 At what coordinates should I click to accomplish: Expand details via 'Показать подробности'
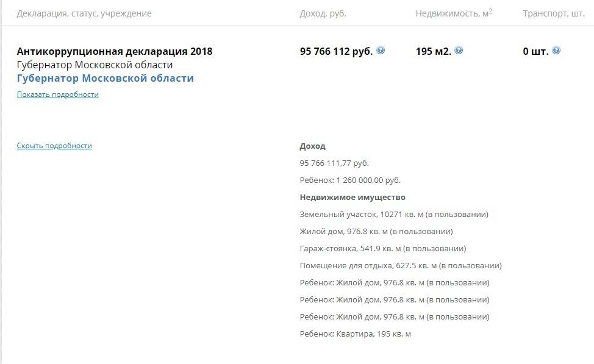click(x=57, y=95)
